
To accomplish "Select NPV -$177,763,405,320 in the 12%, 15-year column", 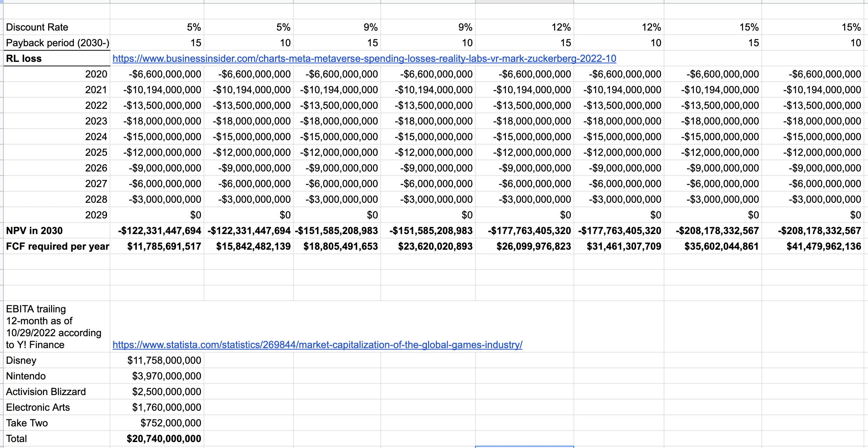I will point(525,231).
